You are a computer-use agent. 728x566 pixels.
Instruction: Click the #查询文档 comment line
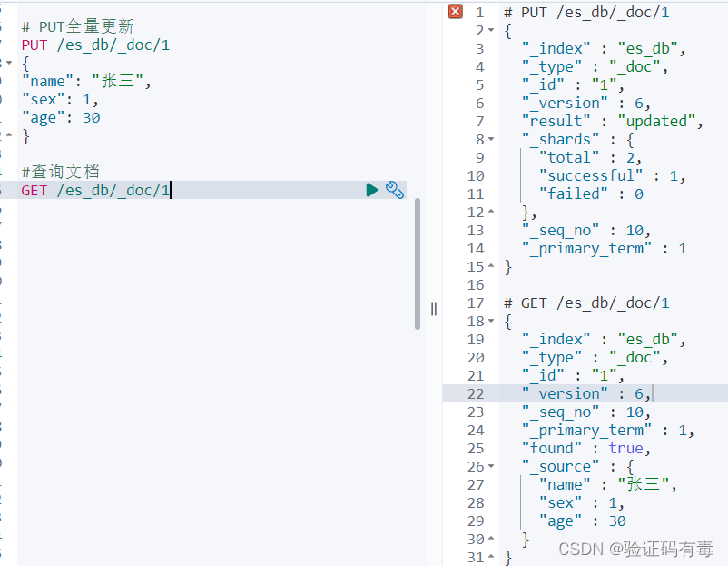coord(60,172)
